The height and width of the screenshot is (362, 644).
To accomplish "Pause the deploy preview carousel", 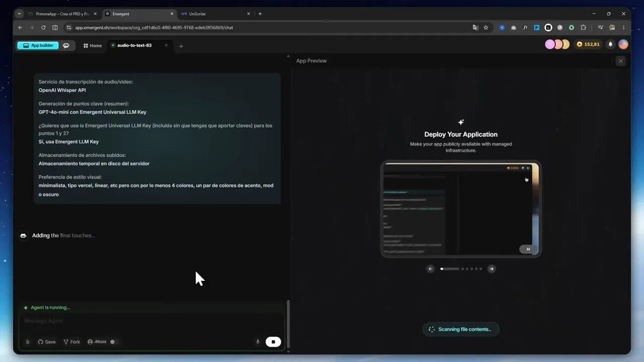I will click(528, 249).
